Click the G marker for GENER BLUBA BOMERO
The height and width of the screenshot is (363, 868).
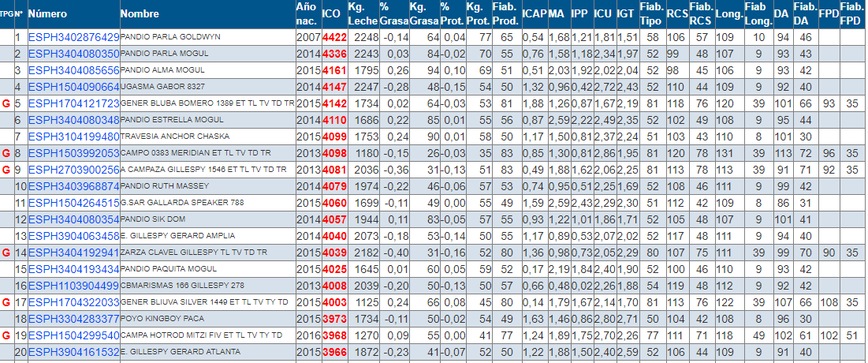click(6, 103)
